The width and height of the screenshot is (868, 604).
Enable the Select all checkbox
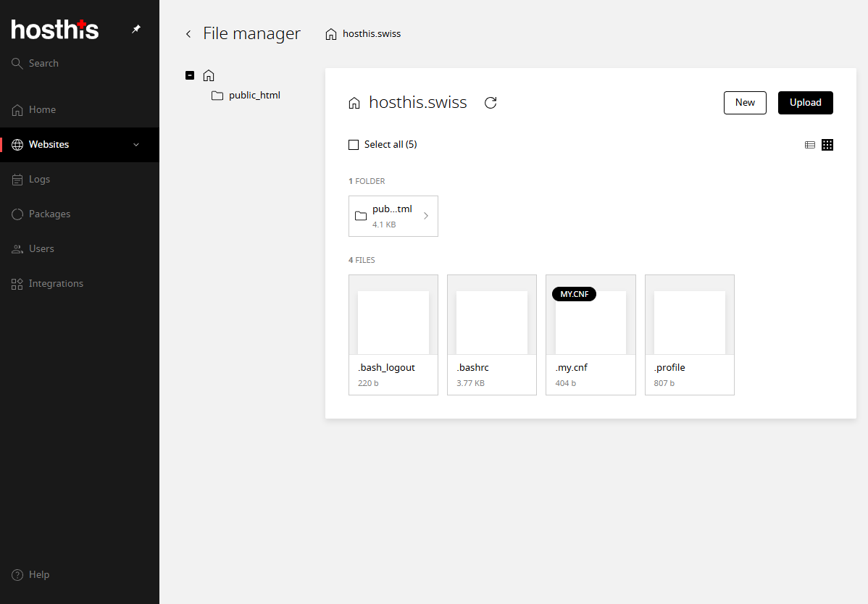coord(353,144)
